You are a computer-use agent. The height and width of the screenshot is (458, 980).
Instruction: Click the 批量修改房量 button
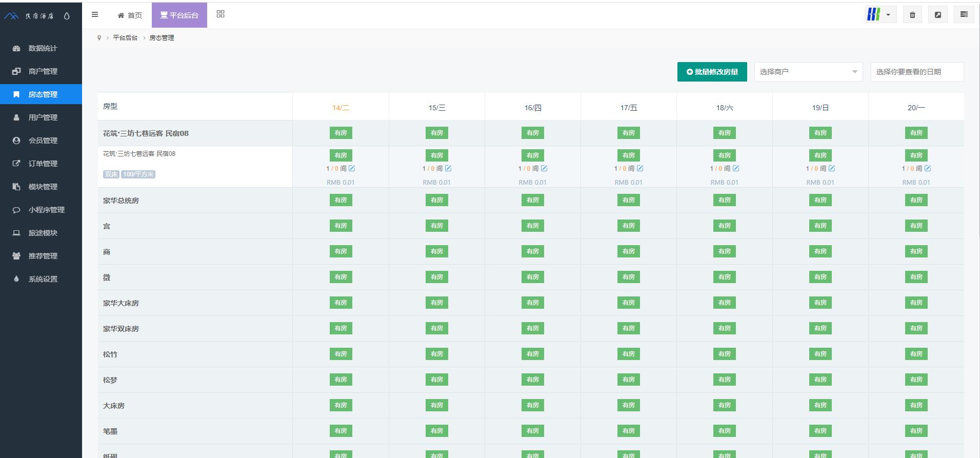[712, 72]
